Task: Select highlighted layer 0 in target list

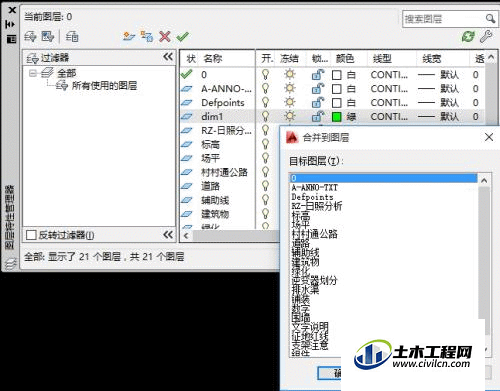Action: point(383,178)
